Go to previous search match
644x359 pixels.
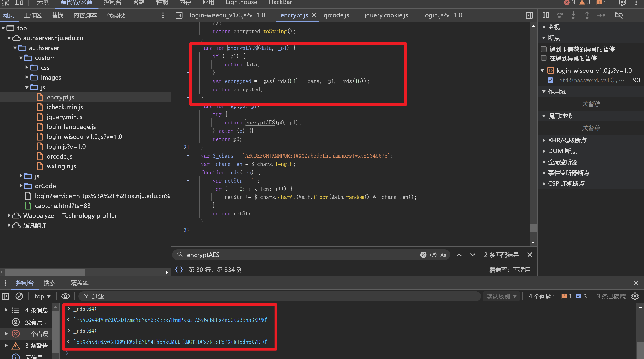[x=459, y=255]
